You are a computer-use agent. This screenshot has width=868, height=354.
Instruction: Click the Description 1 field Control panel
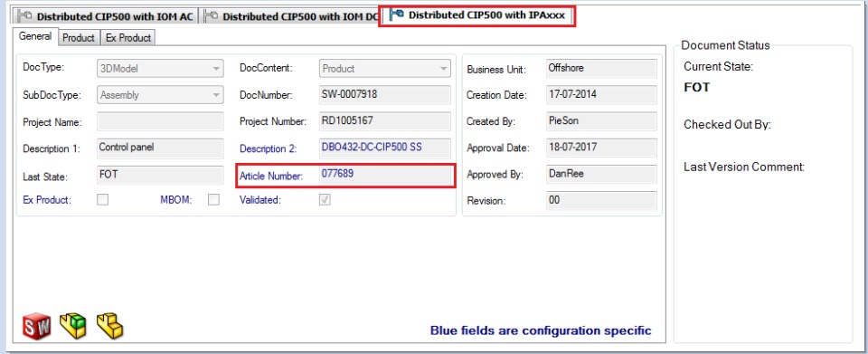tap(160, 148)
